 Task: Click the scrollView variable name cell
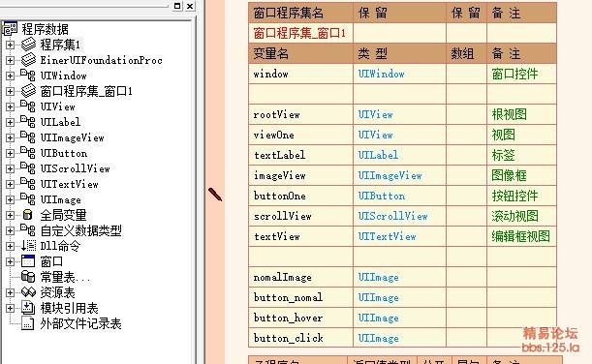tap(301, 216)
